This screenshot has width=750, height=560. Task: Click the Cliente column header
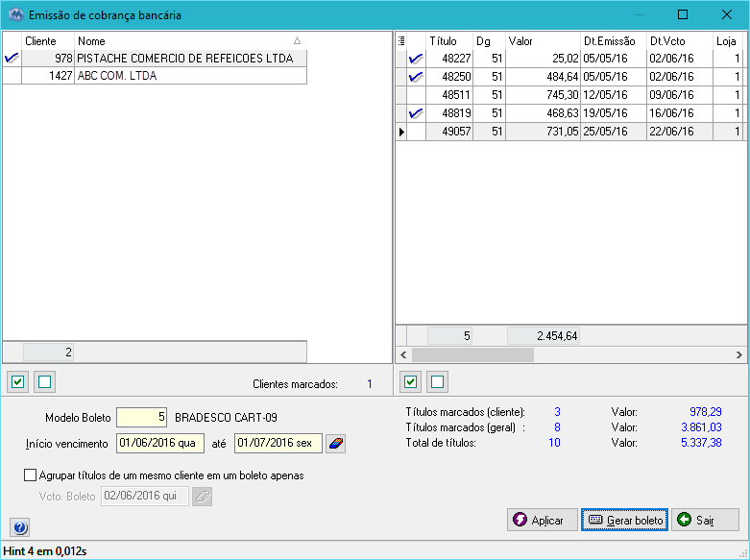48,41
